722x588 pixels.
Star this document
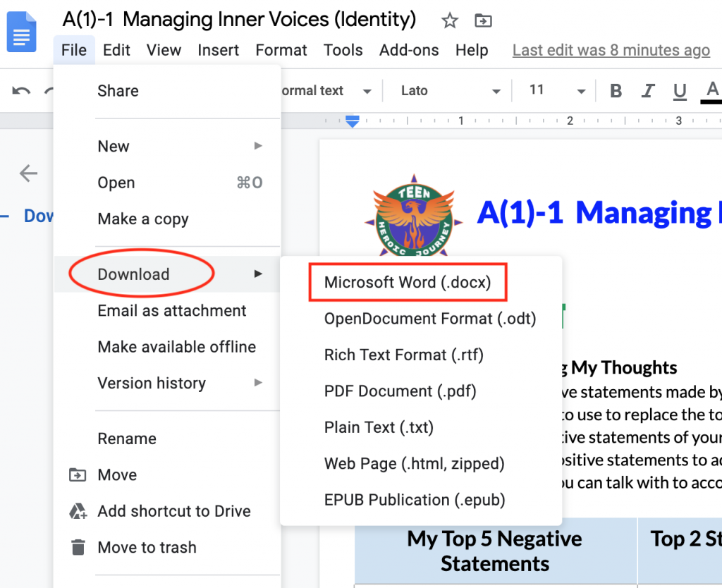click(450, 20)
